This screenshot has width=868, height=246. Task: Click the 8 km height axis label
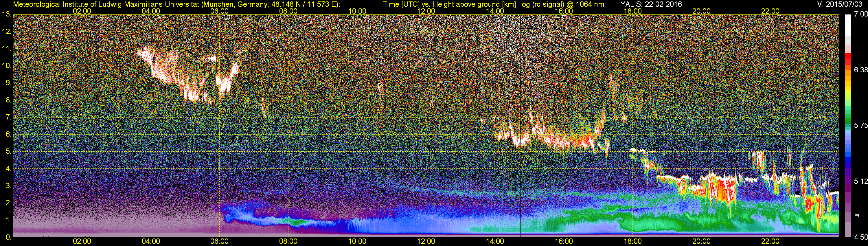pyautogui.click(x=8, y=100)
